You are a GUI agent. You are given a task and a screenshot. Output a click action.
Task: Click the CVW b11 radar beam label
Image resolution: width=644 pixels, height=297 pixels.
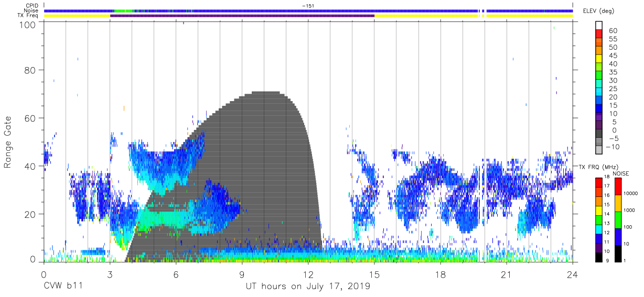[x=62, y=287]
